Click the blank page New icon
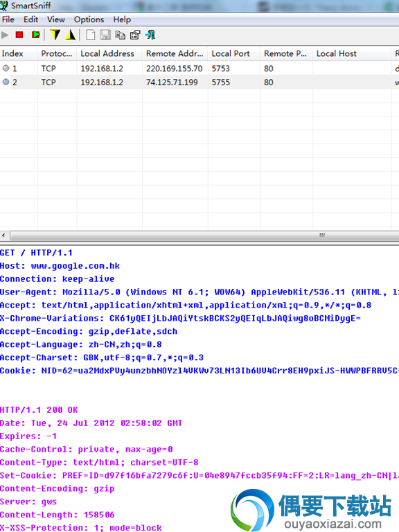 91,35
